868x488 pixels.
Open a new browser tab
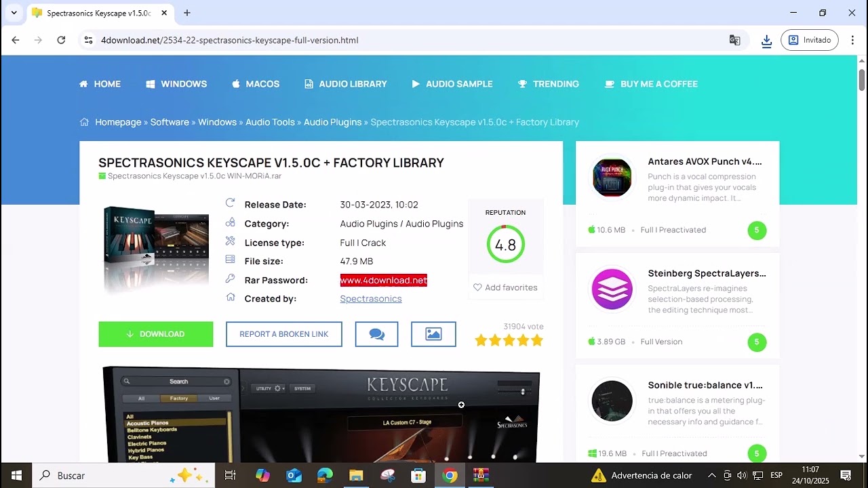pyautogui.click(x=187, y=13)
